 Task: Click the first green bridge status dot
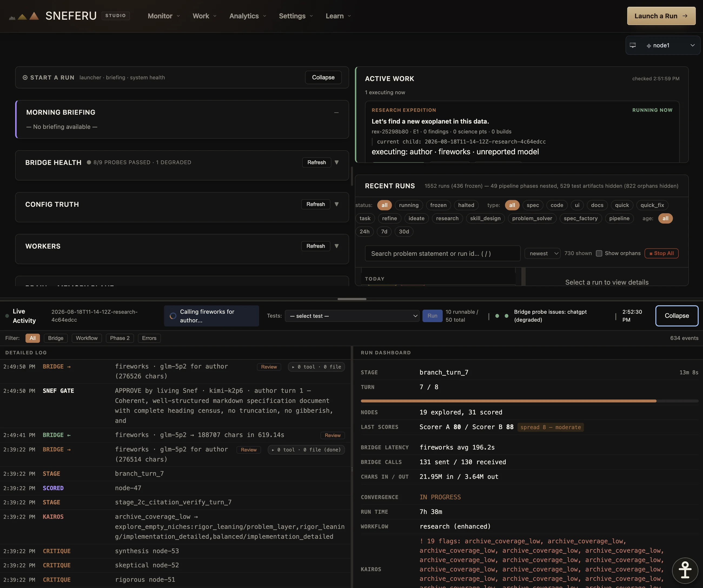click(497, 316)
